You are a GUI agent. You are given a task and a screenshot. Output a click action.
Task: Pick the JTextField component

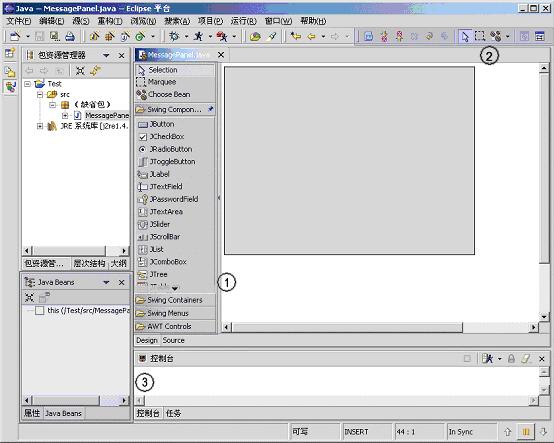pos(160,187)
